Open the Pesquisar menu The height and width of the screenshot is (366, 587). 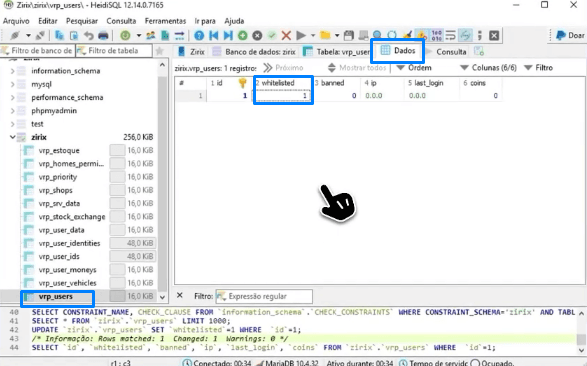coord(82,21)
